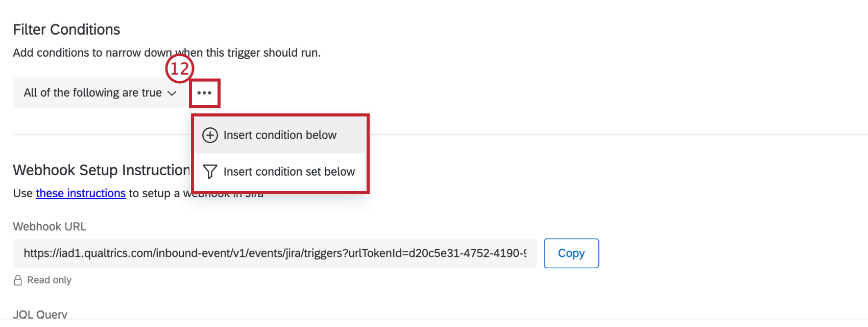Click the horizontal divider below the conditions dropdown
Screen dimensions: 868x327
511,135
